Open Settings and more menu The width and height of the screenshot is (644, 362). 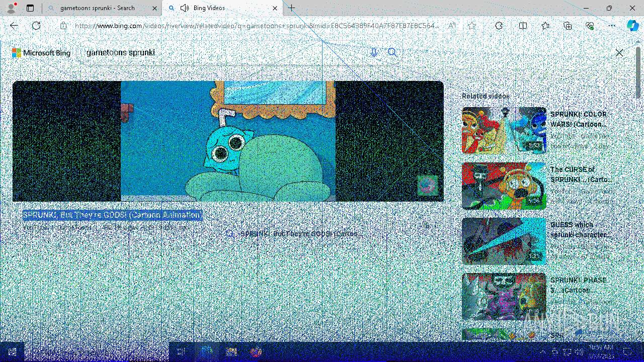pyautogui.click(x=612, y=26)
